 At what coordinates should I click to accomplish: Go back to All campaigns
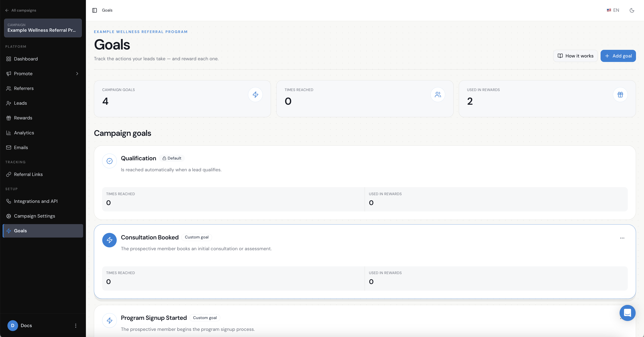tap(21, 10)
